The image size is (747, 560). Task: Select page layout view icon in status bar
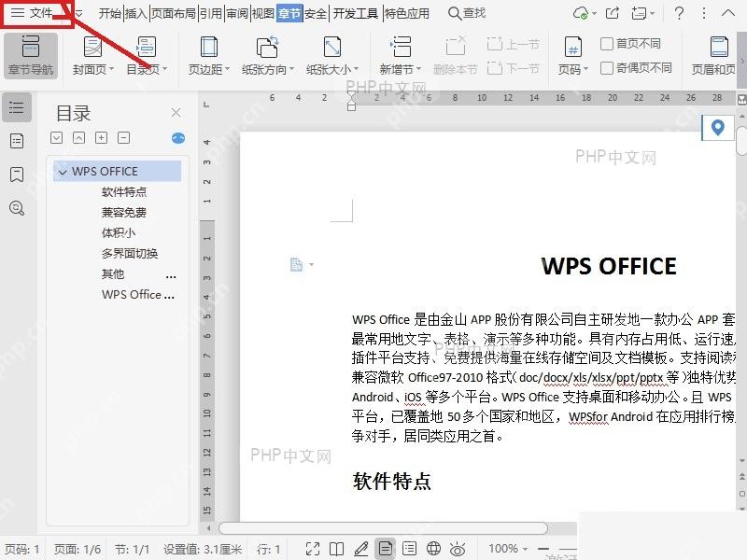[x=386, y=549]
